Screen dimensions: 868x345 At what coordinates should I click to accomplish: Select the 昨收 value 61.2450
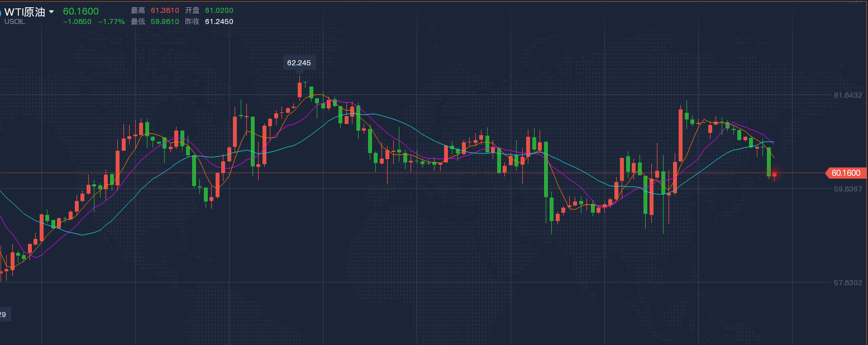[x=219, y=22]
